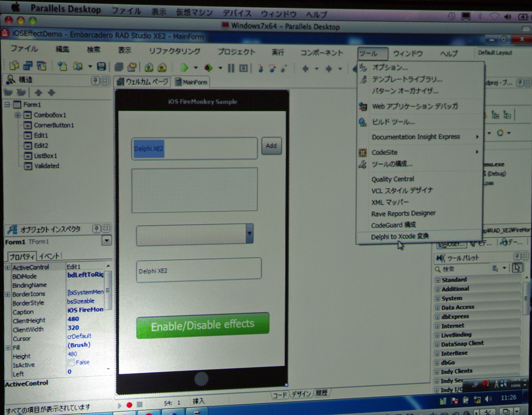
Task: Pin the Object Inspector panel
Action: coord(96,229)
